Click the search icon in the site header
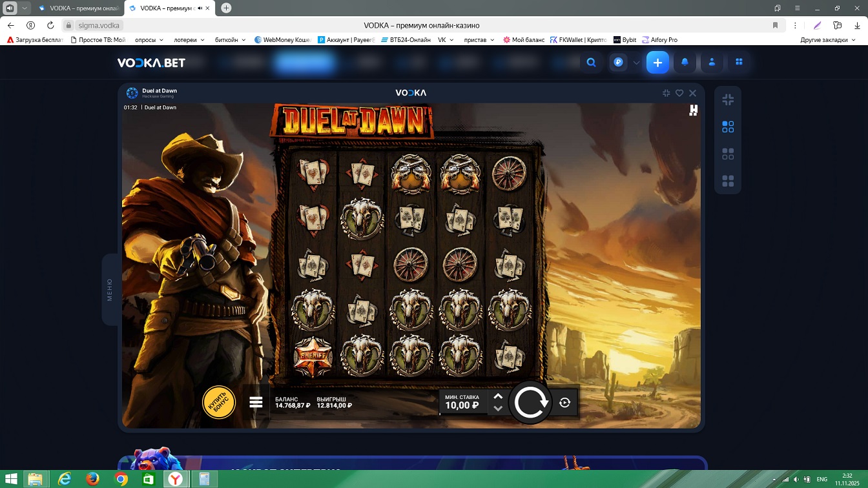The image size is (868, 488). (591, 63)
